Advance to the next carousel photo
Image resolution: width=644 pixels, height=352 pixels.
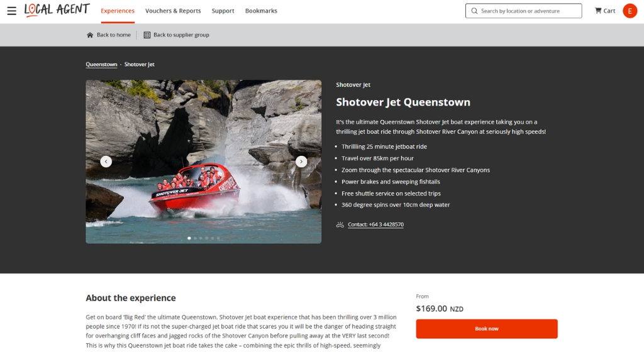pyautogui.click(x=301, y=162)
